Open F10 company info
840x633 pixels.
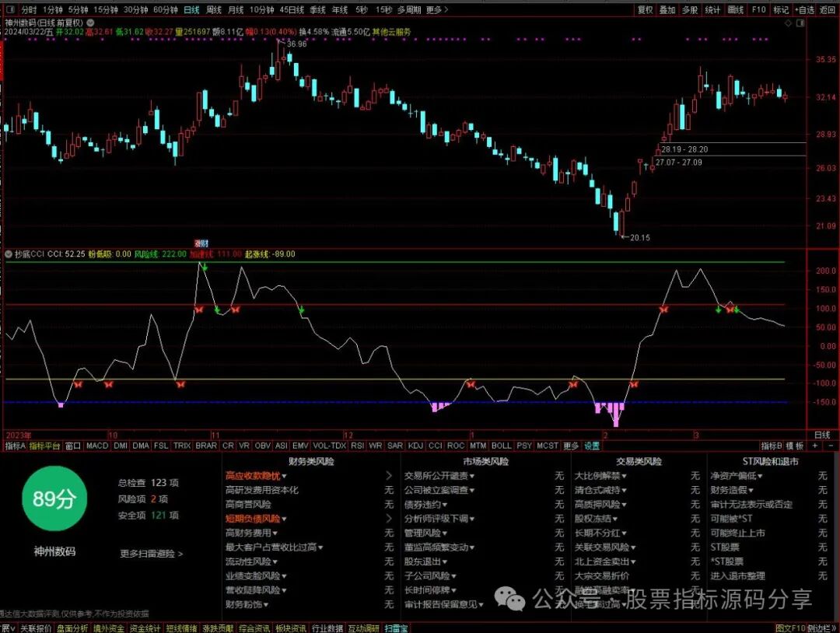pos(758,9)
